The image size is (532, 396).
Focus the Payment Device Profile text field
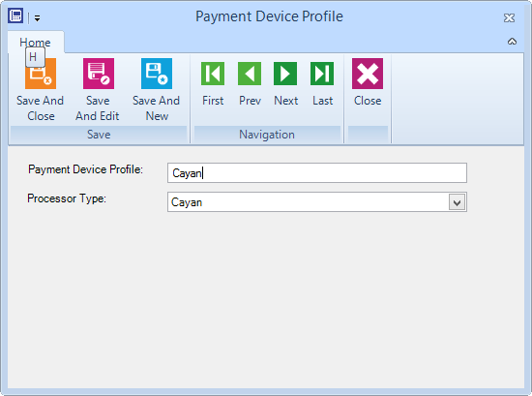[317, 173]
